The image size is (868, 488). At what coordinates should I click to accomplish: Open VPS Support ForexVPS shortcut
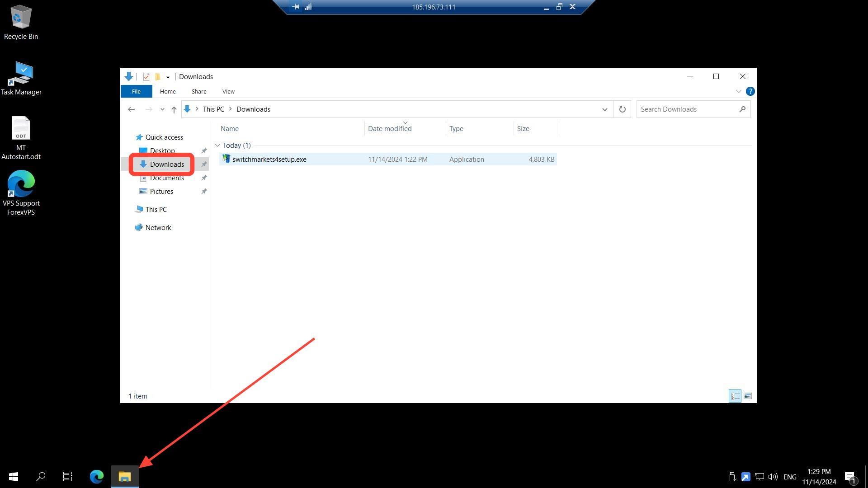pos(21,193)
